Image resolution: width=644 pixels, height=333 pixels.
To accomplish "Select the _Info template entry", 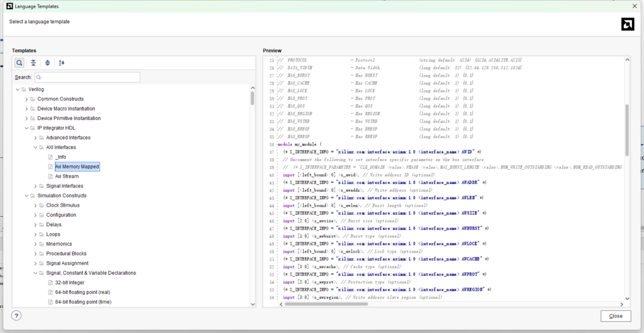I will point(61,157).
